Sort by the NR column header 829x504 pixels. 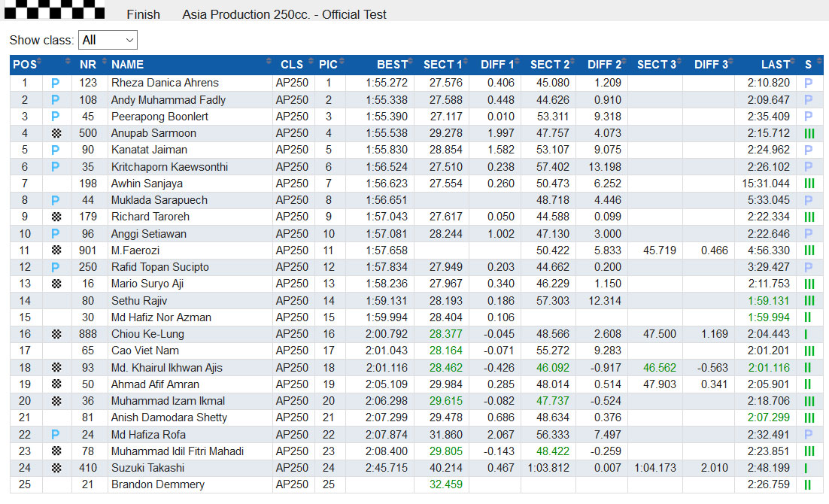coord(88,65)
